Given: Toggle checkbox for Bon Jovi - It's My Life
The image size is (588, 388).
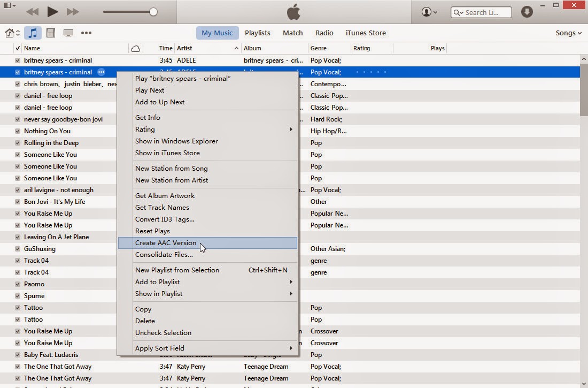Looking at the screenshot, I should (x=18, y=202).
